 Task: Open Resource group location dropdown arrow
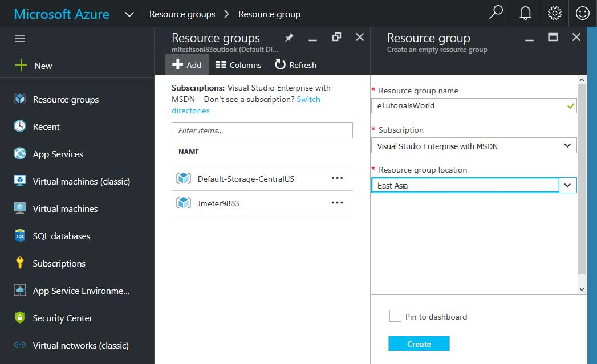(567, 185)
